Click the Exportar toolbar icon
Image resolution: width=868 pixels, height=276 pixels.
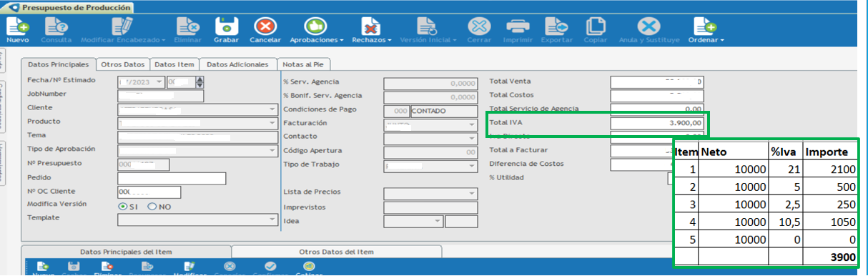click(x=557, y=26)
